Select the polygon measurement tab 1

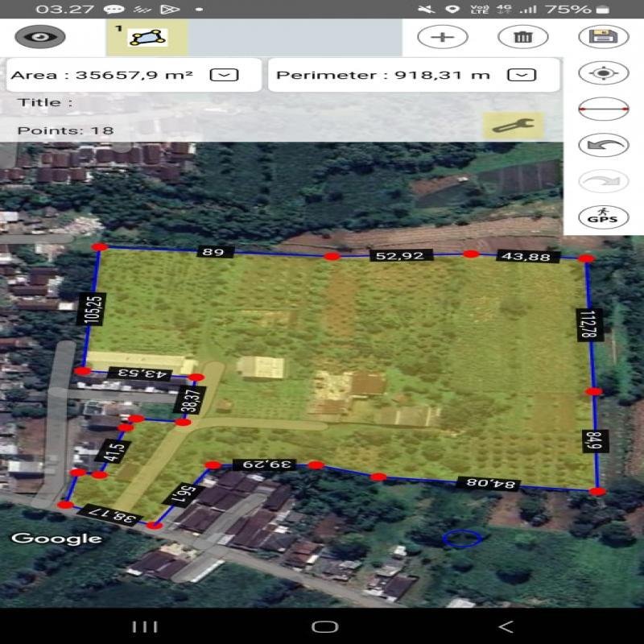click(147, 37)
